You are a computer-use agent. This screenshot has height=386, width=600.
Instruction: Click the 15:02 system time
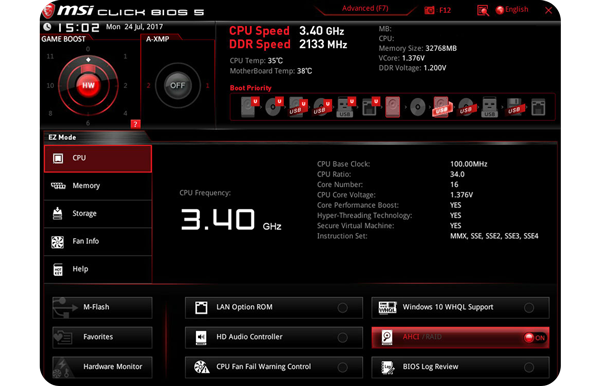[78, 28]
